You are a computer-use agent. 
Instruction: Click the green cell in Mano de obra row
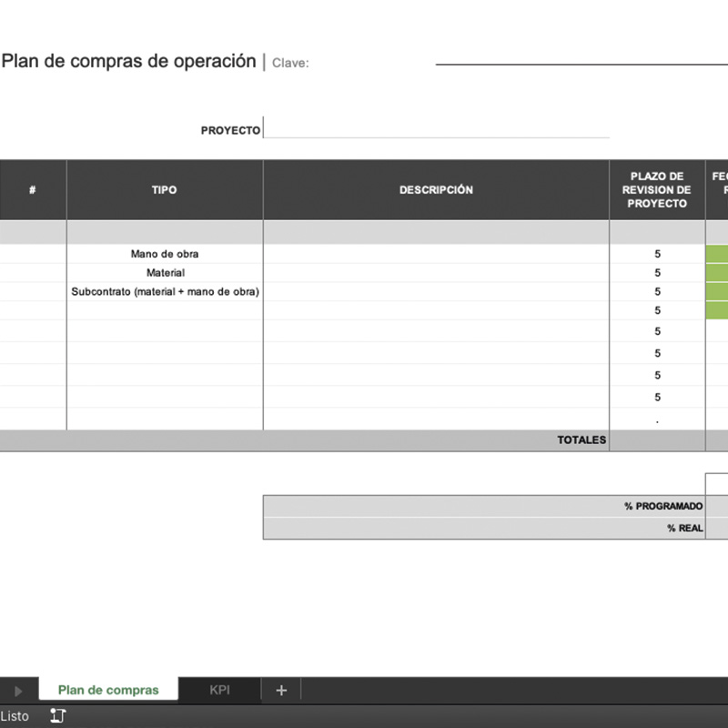717,254
